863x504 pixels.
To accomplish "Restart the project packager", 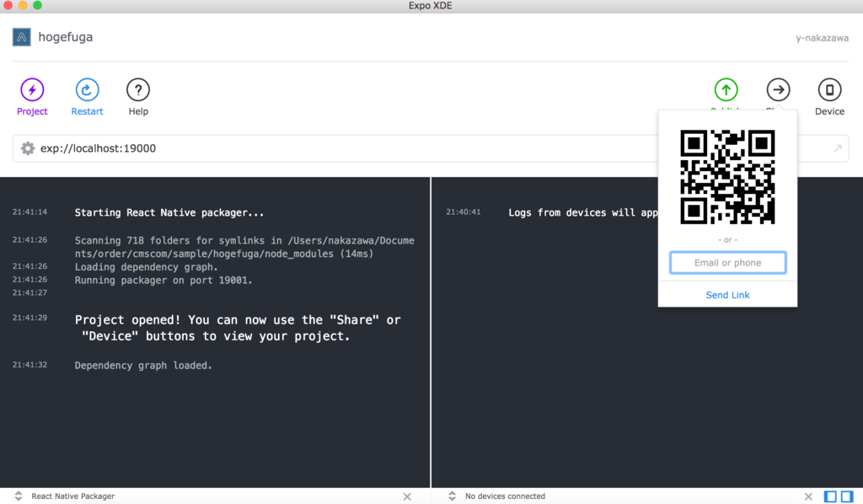I will [x=87, y=89].
